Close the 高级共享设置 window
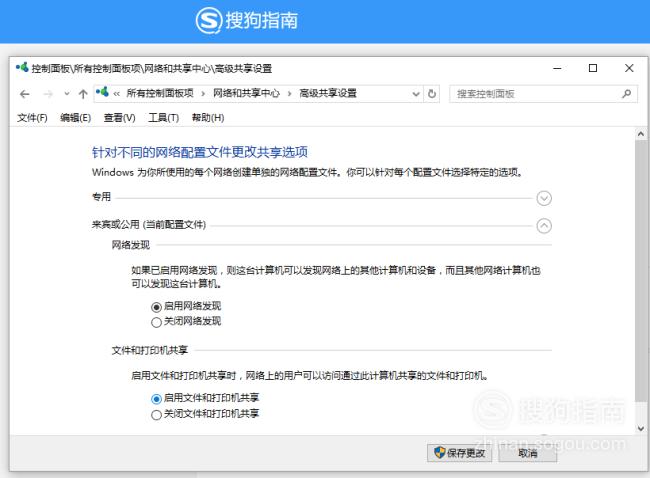Screen dimensions: 650x478 coord(629,68)
